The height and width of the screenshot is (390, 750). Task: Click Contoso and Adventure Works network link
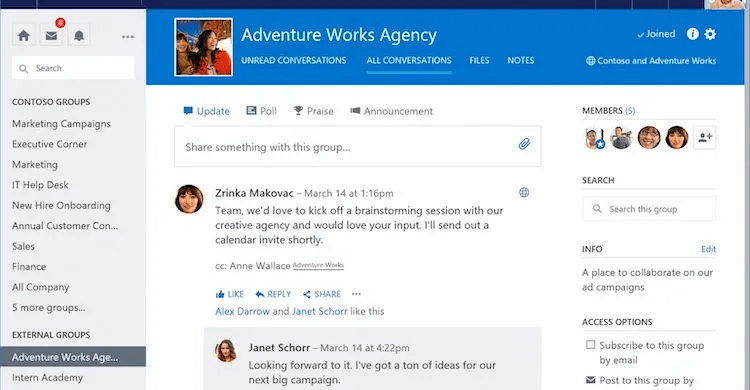coord(651,61)
